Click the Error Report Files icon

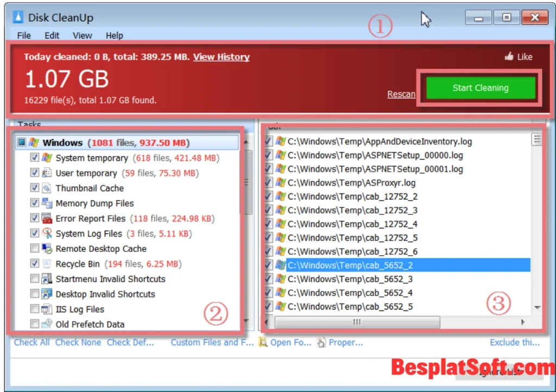click(47, 219)
